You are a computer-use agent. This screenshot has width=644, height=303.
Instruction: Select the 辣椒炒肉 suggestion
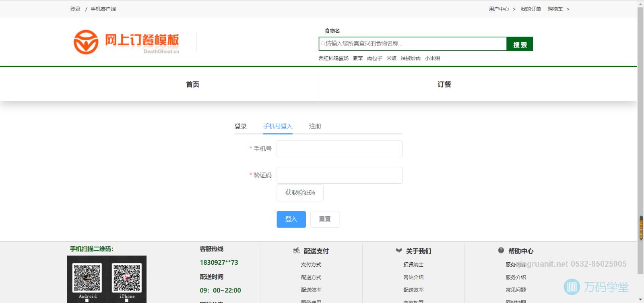coord(411,58)
